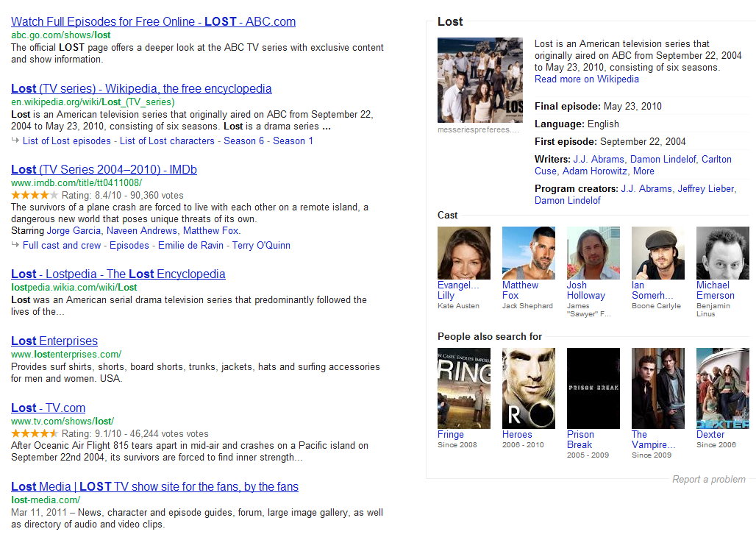Click the Prison Break show thumbnail
Screen dimensions: 756x540
593,388
